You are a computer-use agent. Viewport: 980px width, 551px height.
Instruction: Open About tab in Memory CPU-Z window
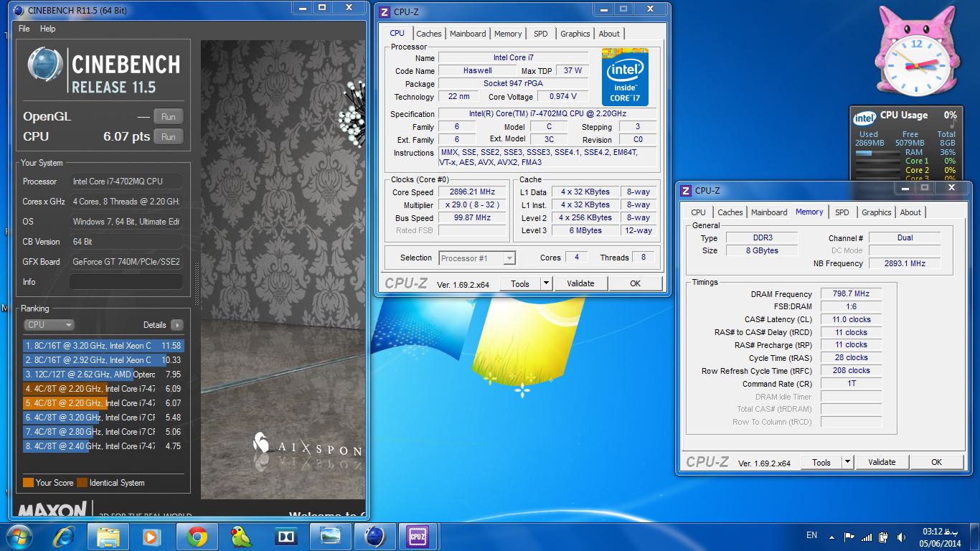click(x=910, y=212)
